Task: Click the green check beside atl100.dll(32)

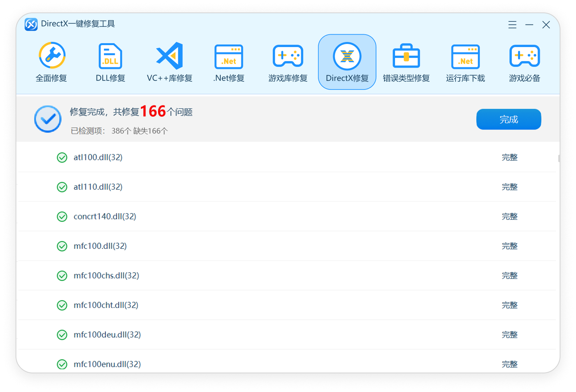Action: (x=62, y=157)
